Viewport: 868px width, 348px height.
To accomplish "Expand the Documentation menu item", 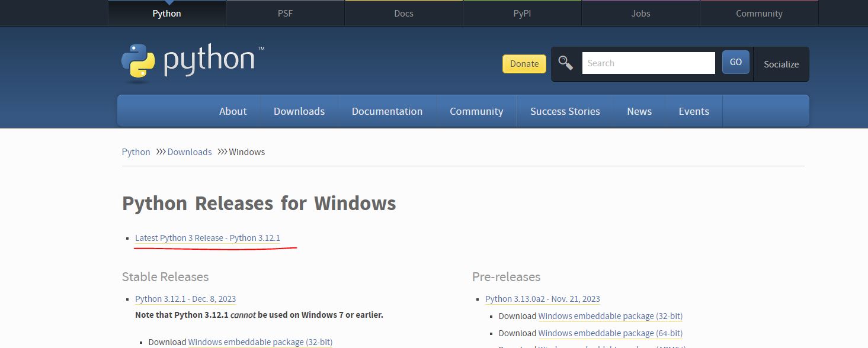I will [387, 111].
